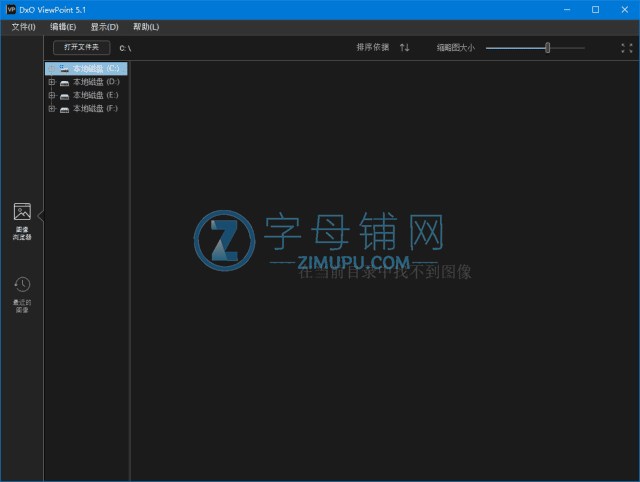Click the drive icon for 本地磁盘 (D:)
This screenshot has width=640, height=482.
tap(64, 83)
